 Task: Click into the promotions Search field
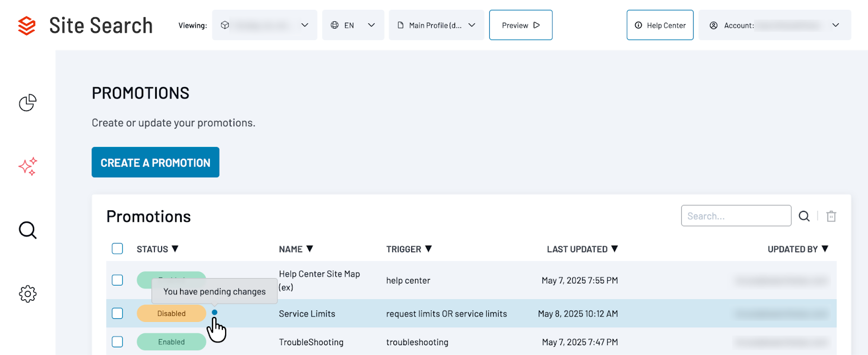coord(736,216)
